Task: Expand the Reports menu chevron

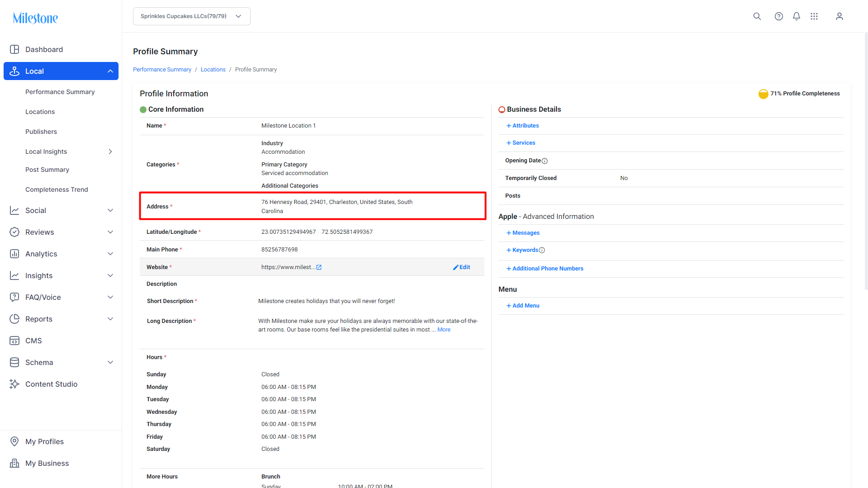Action: tap(110, 319)
